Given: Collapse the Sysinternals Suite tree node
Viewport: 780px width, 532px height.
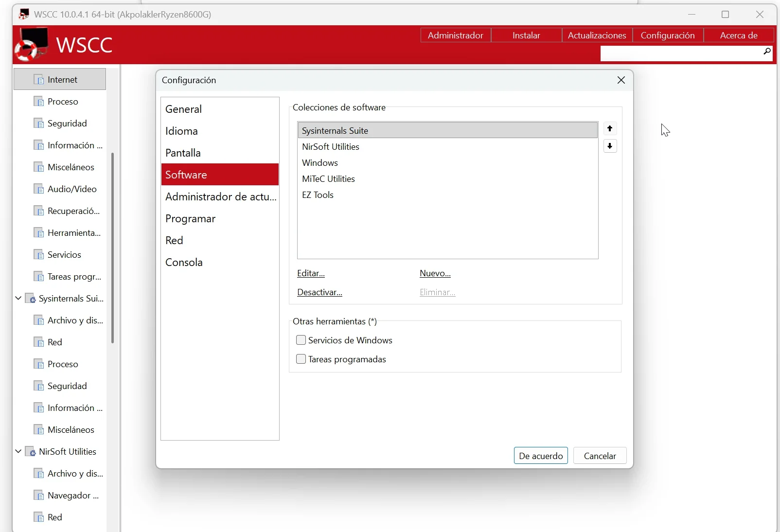Looking at the screenshot, I should (18, 298).
